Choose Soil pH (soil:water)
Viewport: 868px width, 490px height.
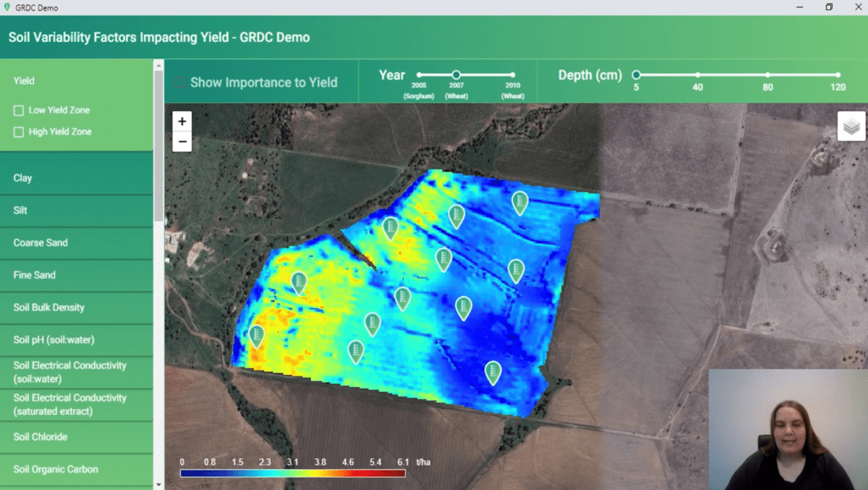(76, 340)
